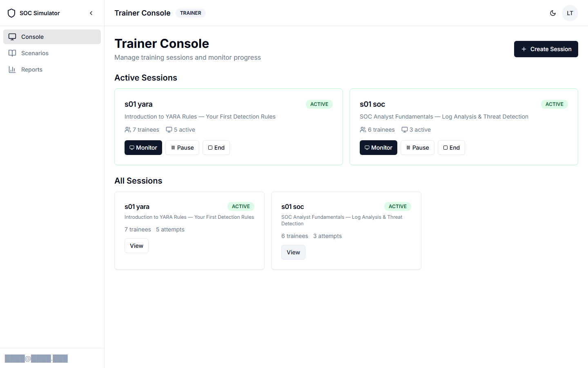This screenshot has width=588, height=368.
Task: Click the SOC Simulator shield logo
Action: [x=11, y=13]
